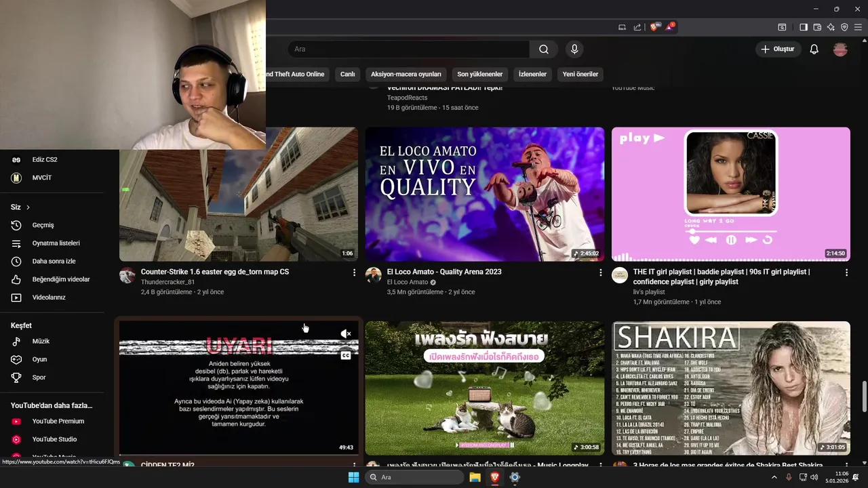Click the Brave browser taskbar icon
Image resolution: width=868 pixels, height=488 pixels.
point(495,477)
